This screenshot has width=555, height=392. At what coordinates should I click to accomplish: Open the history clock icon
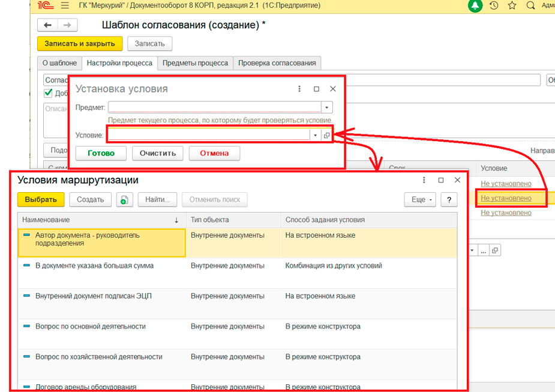point(494,5)
